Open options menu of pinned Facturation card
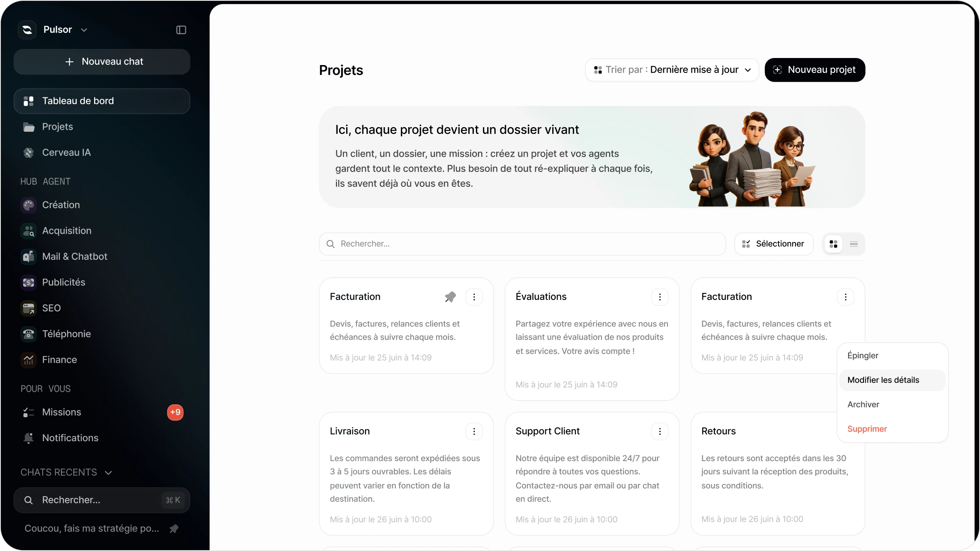 tap(474, 297)
